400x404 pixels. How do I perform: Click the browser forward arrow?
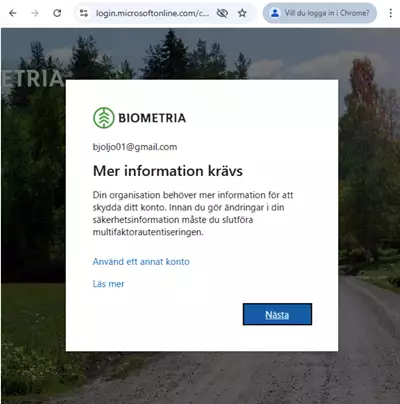(x=35, y=13)
